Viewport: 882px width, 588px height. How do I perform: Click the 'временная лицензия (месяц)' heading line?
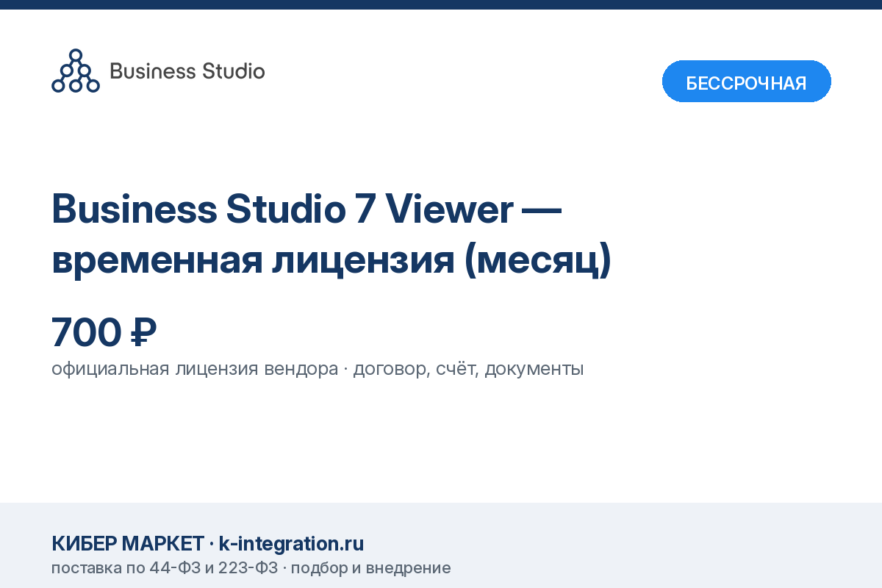331,259
